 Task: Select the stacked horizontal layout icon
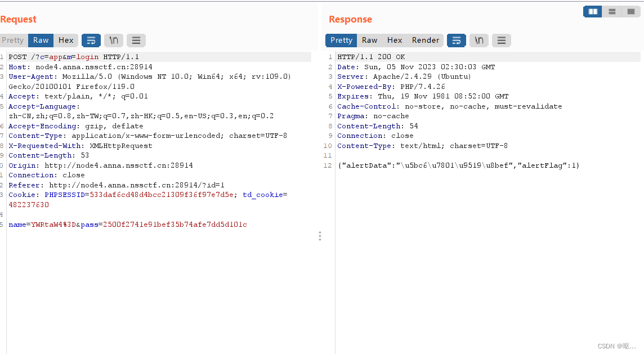[x=612, y=11]
